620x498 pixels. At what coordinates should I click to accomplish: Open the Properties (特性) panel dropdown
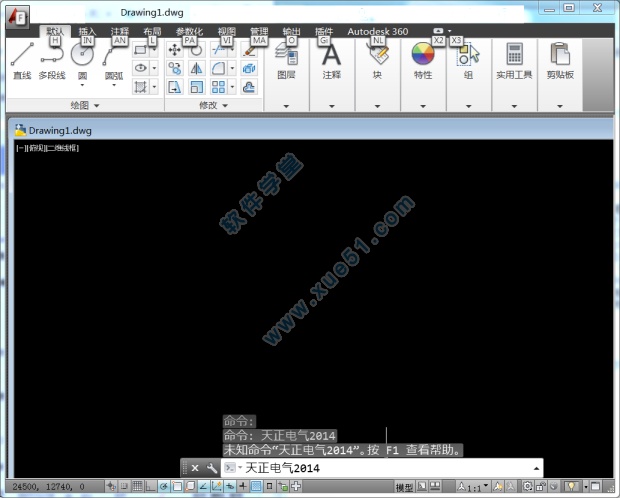[x=423, y=104]
